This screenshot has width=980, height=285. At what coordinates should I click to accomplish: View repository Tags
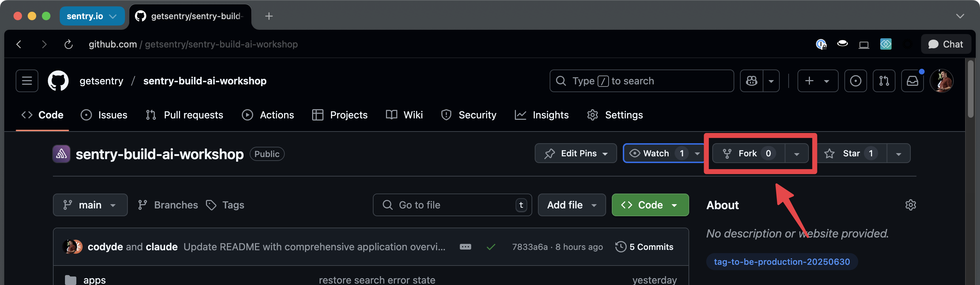(x=225, y=205)
